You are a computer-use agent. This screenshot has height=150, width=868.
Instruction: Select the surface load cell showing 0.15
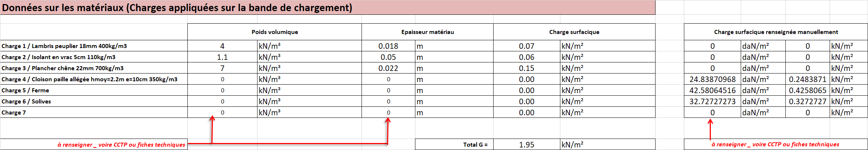pos(526,68)
